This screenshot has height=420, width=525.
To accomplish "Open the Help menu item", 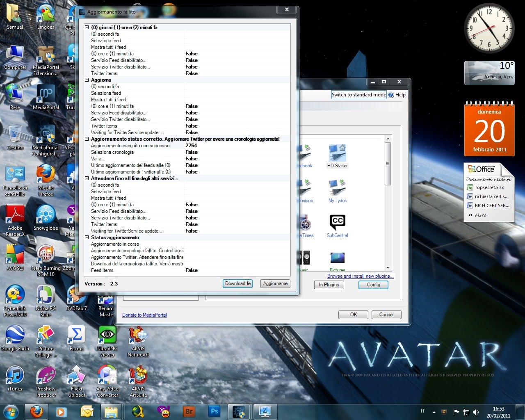I will click(x=400, y=95).
